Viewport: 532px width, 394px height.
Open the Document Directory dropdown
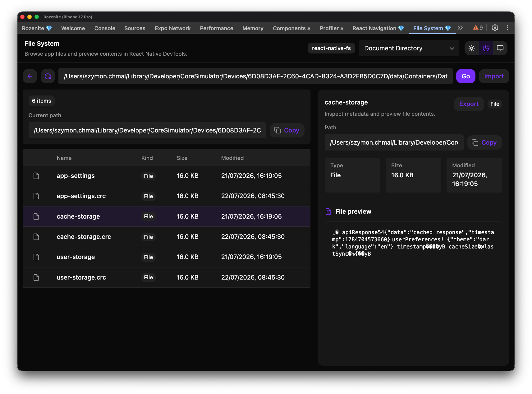[409, 49]
